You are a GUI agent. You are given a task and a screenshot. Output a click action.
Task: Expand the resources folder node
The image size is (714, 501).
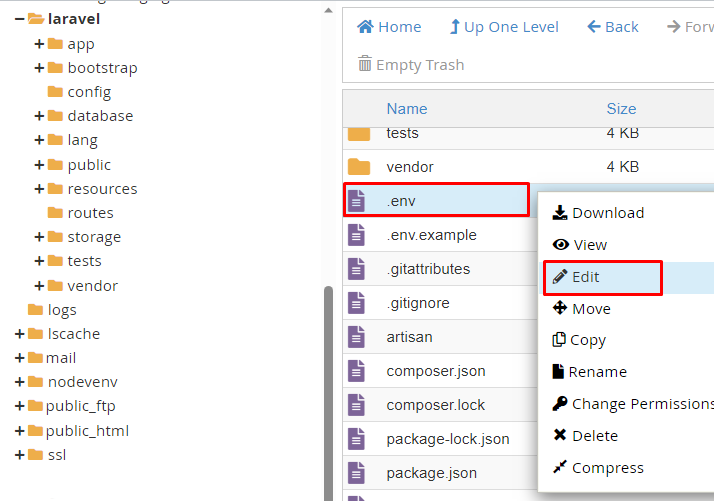[x=39, y=189]
